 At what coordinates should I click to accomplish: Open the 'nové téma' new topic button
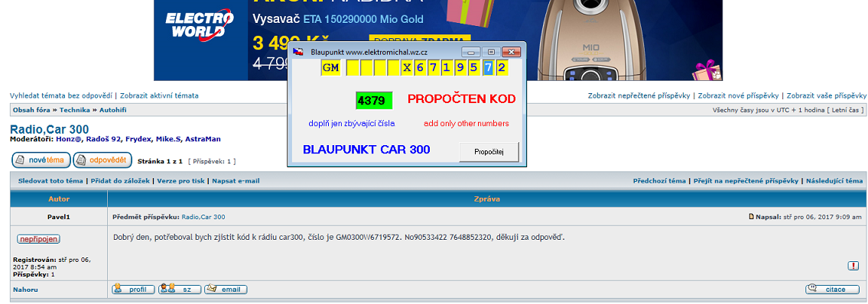[x=41, y=160]
